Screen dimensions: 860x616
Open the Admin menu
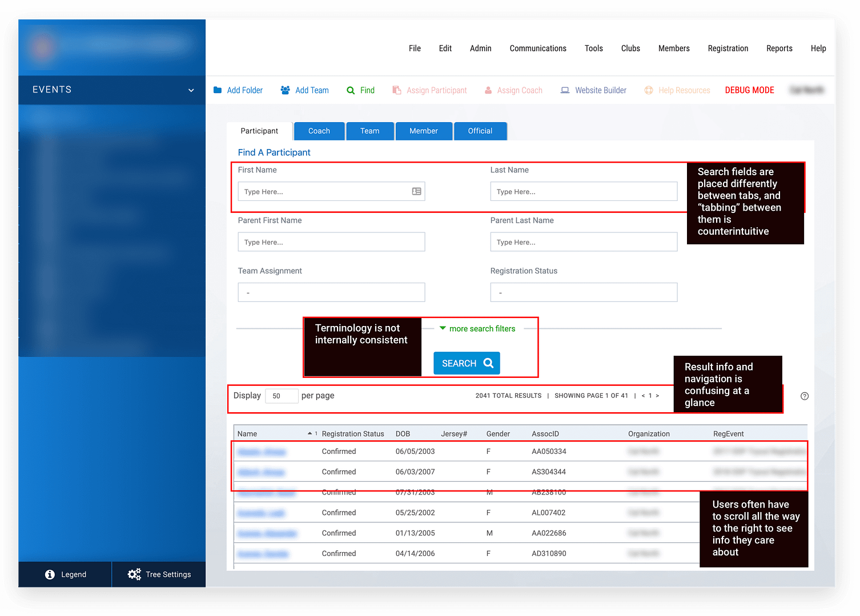tap(481, 49)
